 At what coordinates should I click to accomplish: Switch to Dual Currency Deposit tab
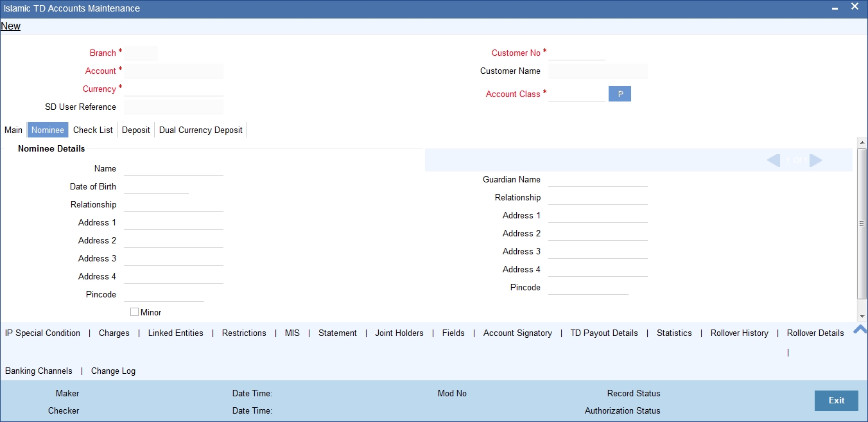click(201, 130)
